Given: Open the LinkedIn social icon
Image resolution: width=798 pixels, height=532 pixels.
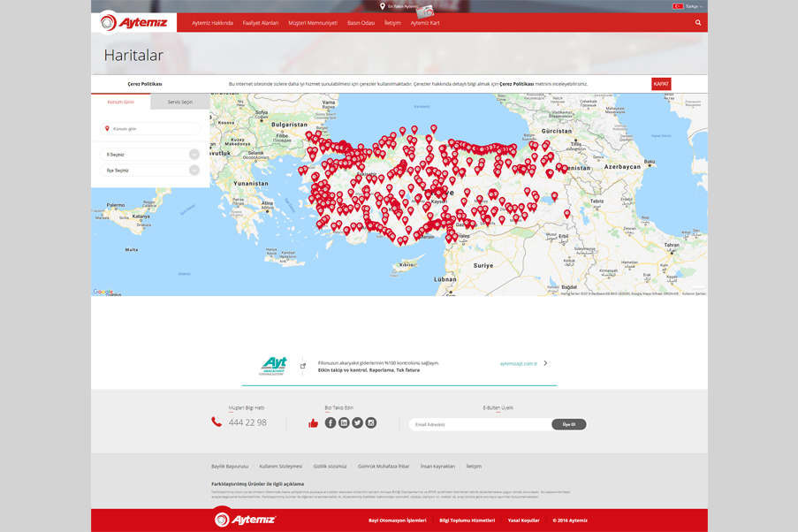Looking at the screenshot, I should point(344,422).
